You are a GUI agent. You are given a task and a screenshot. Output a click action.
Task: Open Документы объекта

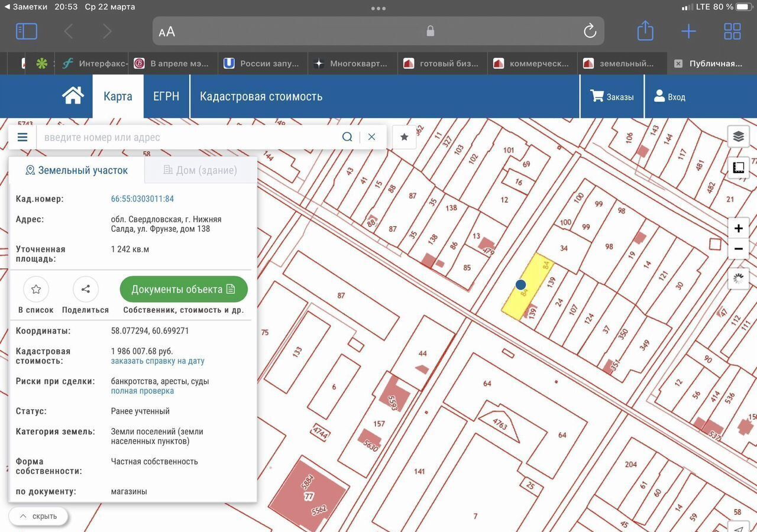(x=183, y=289)
